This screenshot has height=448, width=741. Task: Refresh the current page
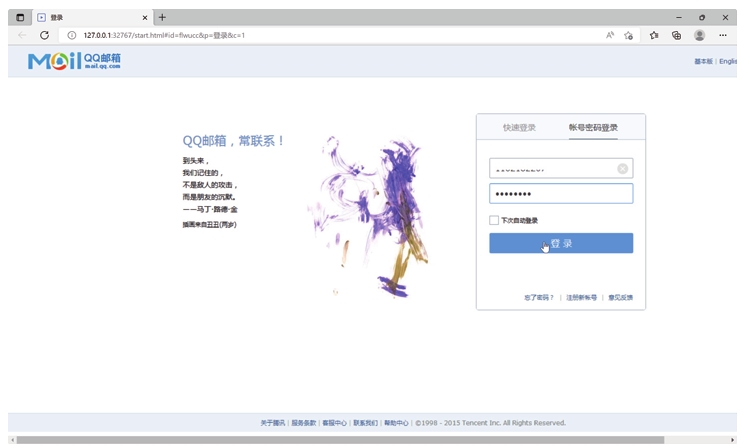pos(44,35)
